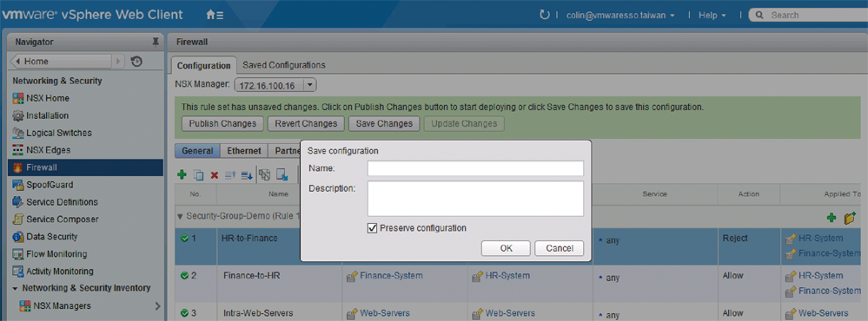Open the Help dropdown menu
Screen dimensions: 868x321
point(712,16)
